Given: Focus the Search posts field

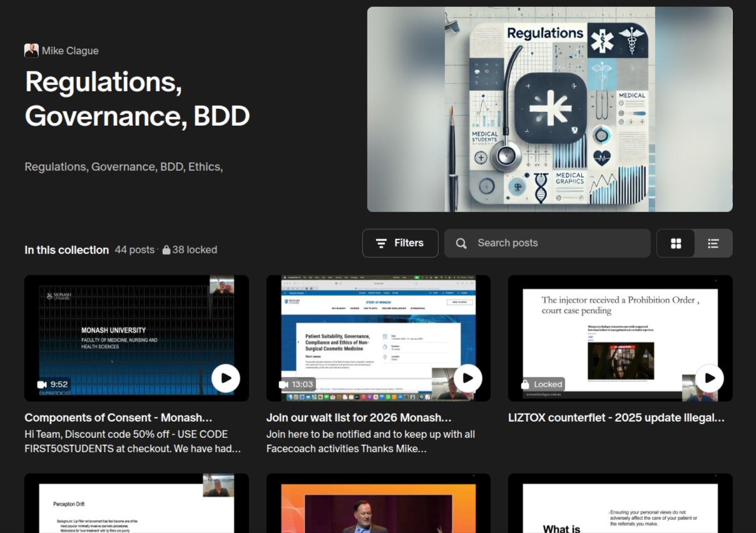Looking at the screenshot, I should click(x=547, y=243).
